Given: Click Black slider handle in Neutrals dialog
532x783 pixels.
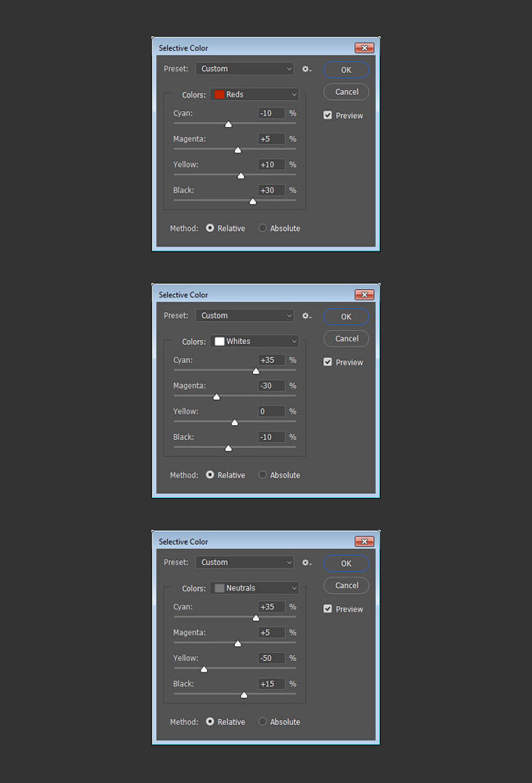Looking at the screenshot, I should [244, 695].
